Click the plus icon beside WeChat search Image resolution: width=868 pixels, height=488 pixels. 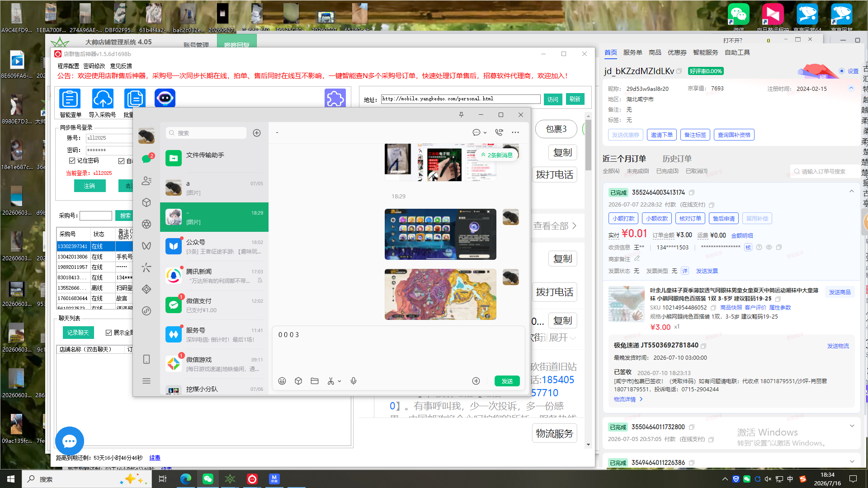[x=257, y=133]
